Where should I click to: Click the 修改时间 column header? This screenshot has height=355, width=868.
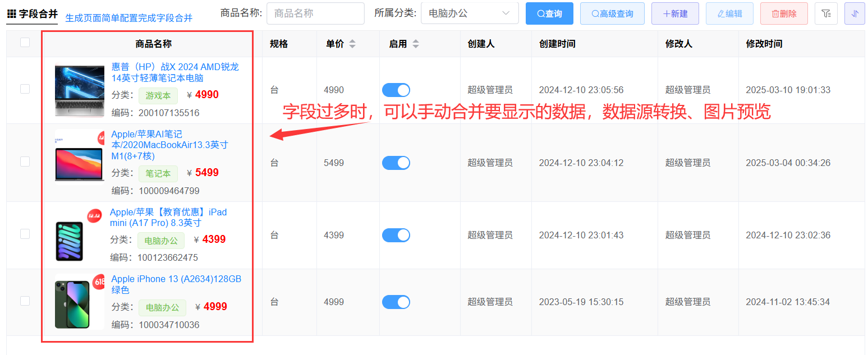pos(764,44)
